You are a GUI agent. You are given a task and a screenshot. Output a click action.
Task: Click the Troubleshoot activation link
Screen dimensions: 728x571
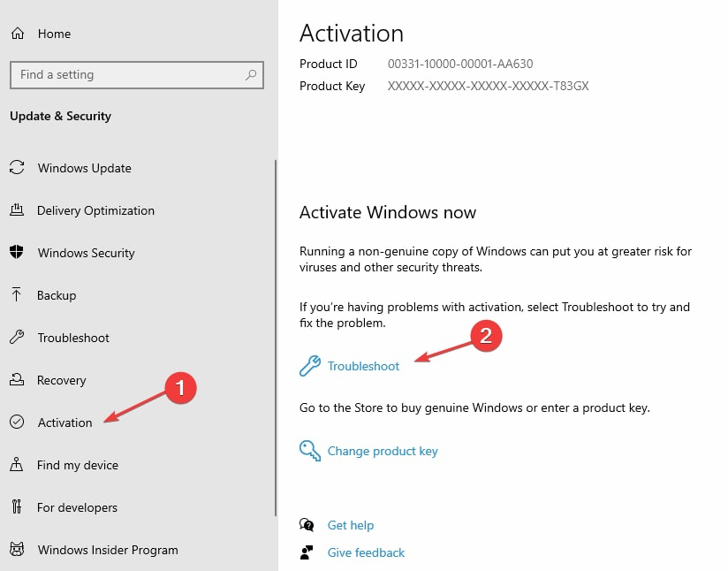(x=363, y=366)
